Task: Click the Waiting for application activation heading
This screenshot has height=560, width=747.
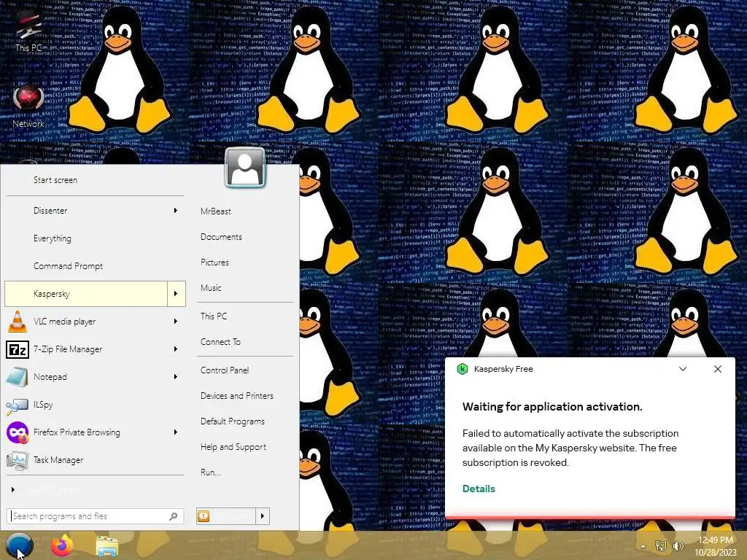Action: (x=552, y=407)
